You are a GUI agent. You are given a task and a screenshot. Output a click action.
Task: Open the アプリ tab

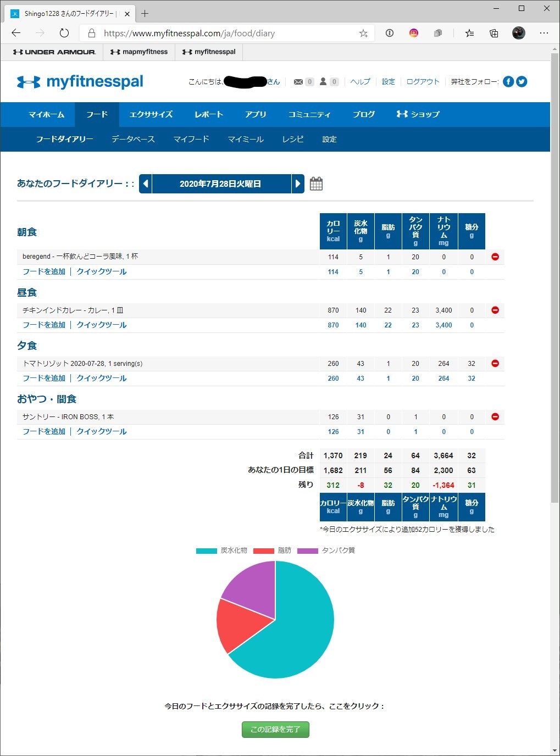pos(256,114)
